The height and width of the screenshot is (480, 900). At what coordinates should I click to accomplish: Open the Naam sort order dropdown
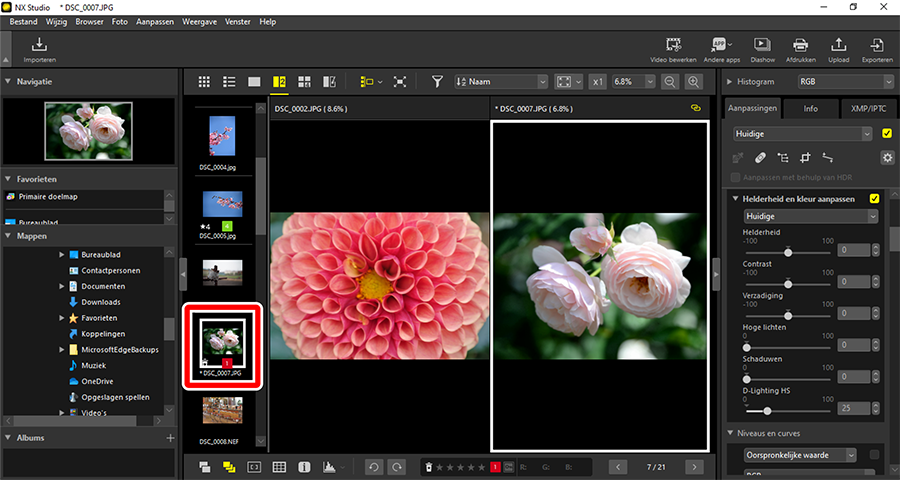point(502,82)
